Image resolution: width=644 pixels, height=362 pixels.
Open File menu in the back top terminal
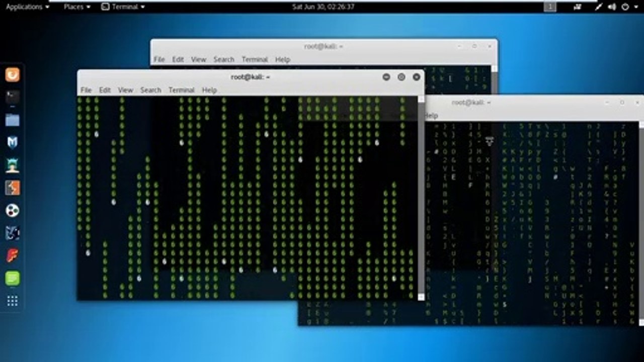click(x=159, y=59)
